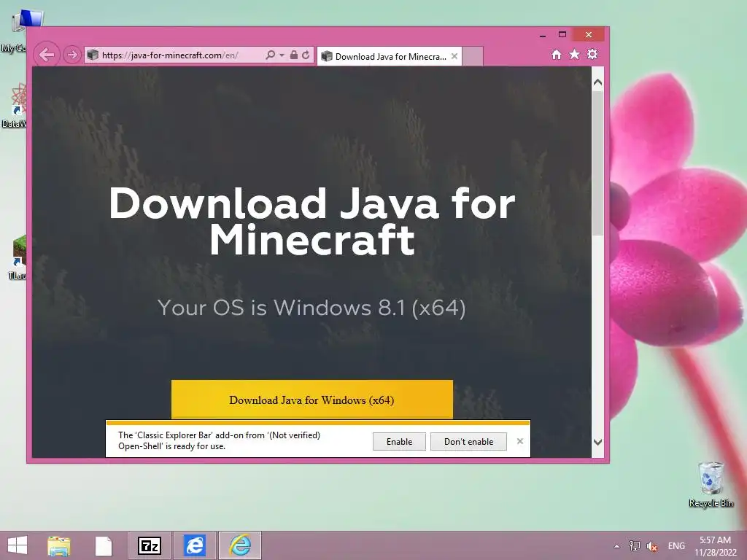Close the Download Java for Minecraft tab
The height and width of the screenshot is (560, 747).
point(454,56)
